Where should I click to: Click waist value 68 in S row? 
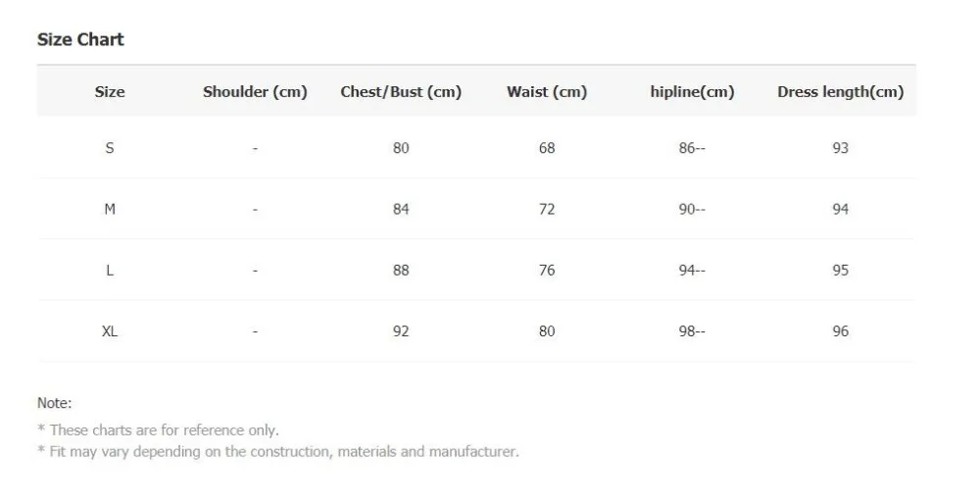click(547, 148)
